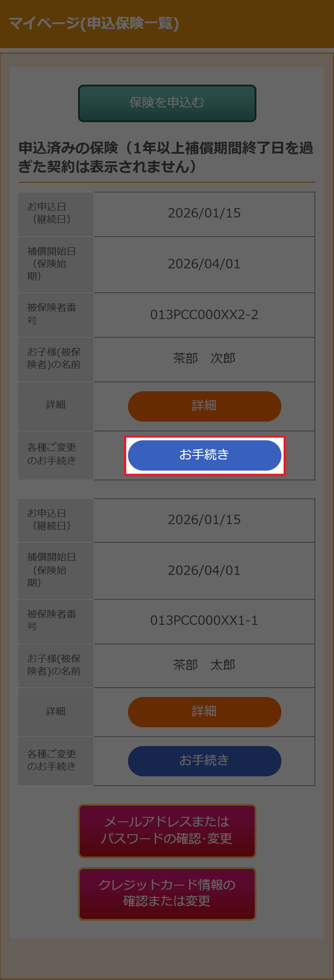The image size is (334, 980).
Task: Click first policy's start date 2026/04/01
Action: click(204, 264)
